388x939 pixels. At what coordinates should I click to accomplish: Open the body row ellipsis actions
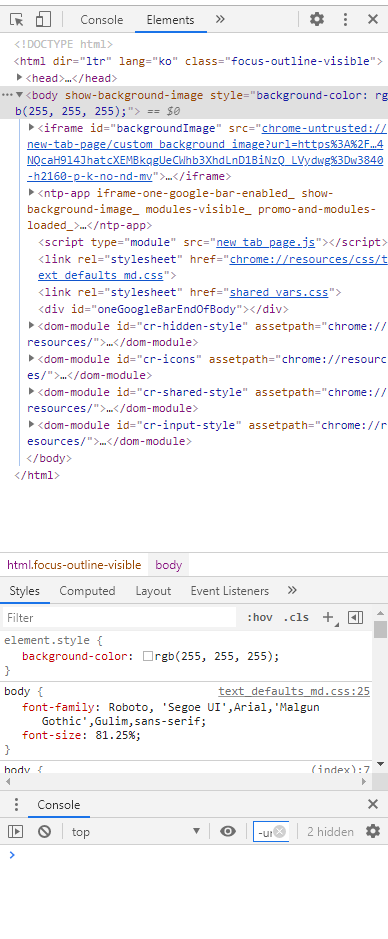[7, 95]
